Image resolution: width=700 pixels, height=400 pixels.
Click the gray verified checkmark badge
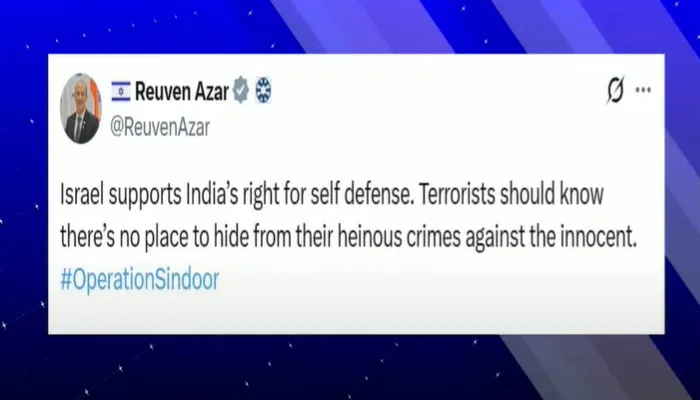click(241, 90)
